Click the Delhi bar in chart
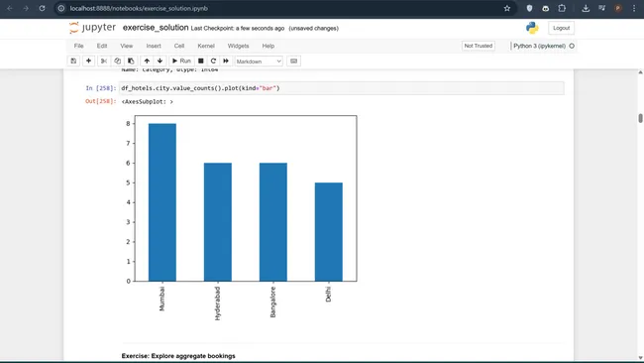This screenshot has height=363, width=644. point(329,232)
